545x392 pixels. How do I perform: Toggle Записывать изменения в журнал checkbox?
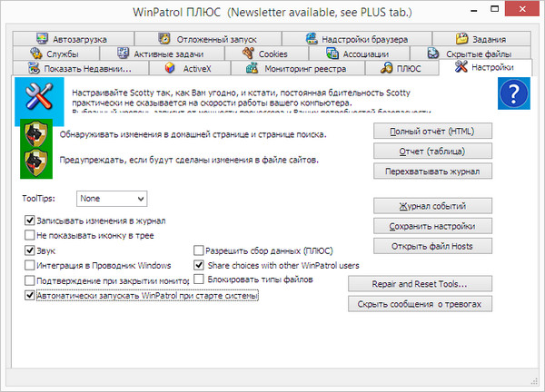[x=30, y=220]
